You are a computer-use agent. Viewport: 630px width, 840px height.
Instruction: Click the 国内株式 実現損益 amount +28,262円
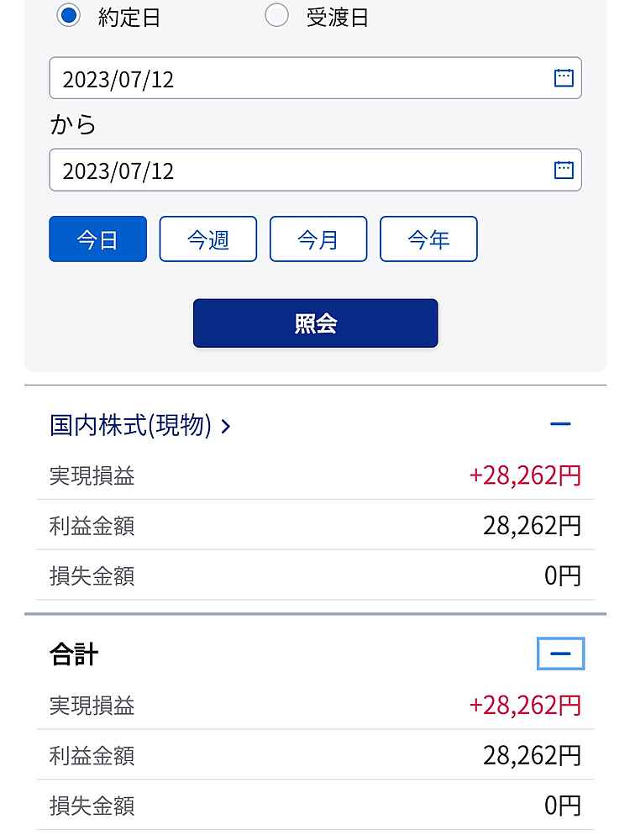(524, 475)
